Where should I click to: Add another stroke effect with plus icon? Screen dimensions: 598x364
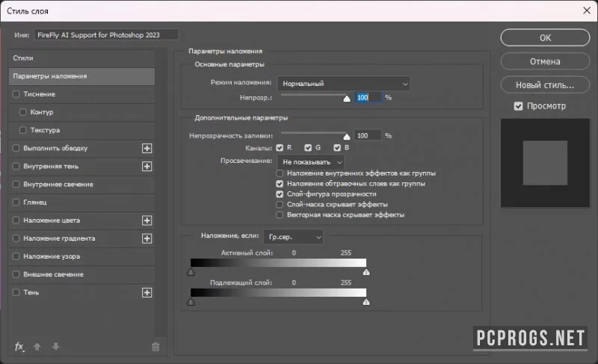[147, 148]
